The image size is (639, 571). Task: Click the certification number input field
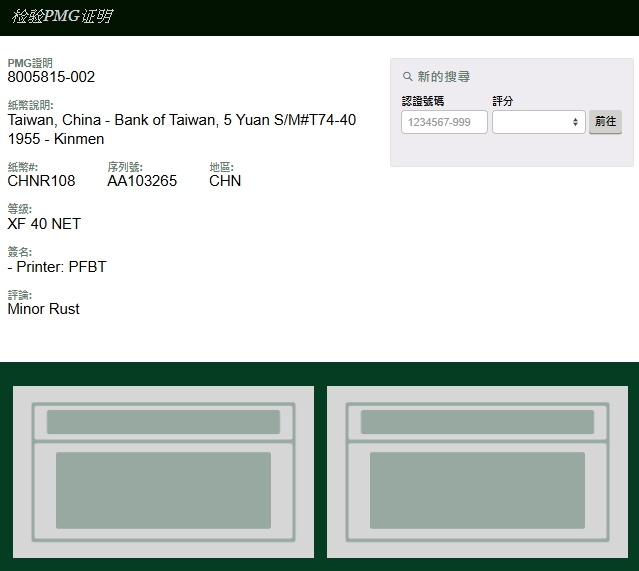444,122
